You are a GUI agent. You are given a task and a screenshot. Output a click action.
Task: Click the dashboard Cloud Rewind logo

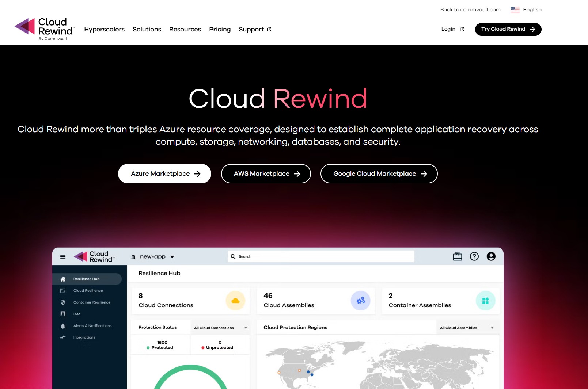[94, 256]
